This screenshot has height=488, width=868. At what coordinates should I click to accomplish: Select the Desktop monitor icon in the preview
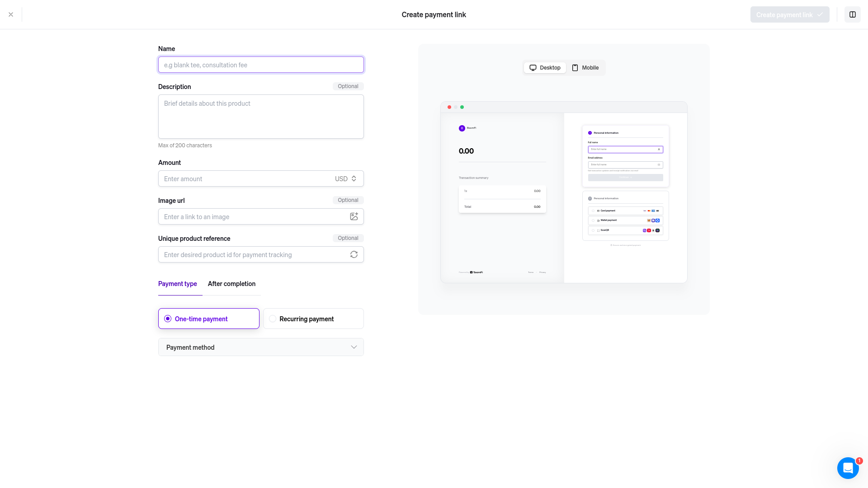tap(534, 67)
